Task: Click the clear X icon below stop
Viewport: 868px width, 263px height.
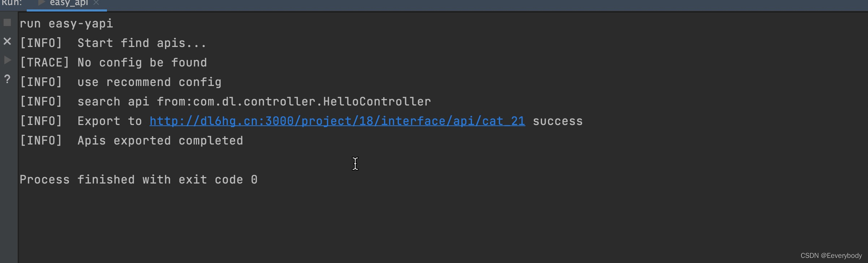Action: (x=7, y=41)
